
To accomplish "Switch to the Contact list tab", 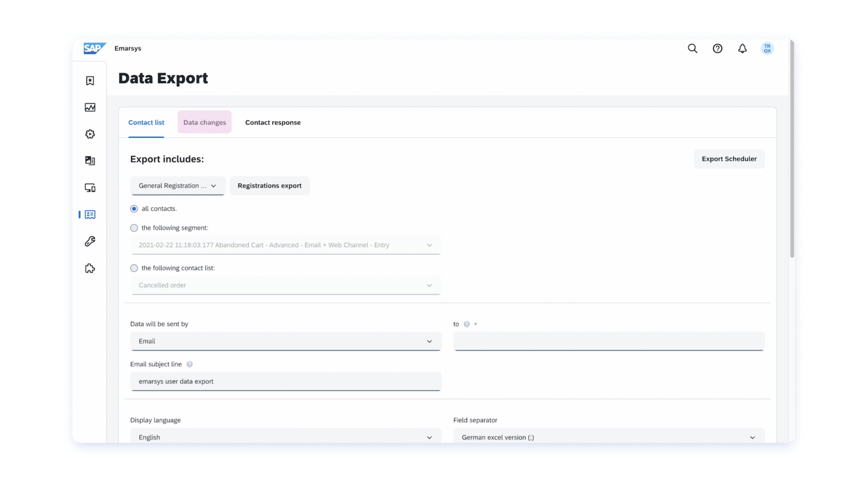I will (146, 123).
